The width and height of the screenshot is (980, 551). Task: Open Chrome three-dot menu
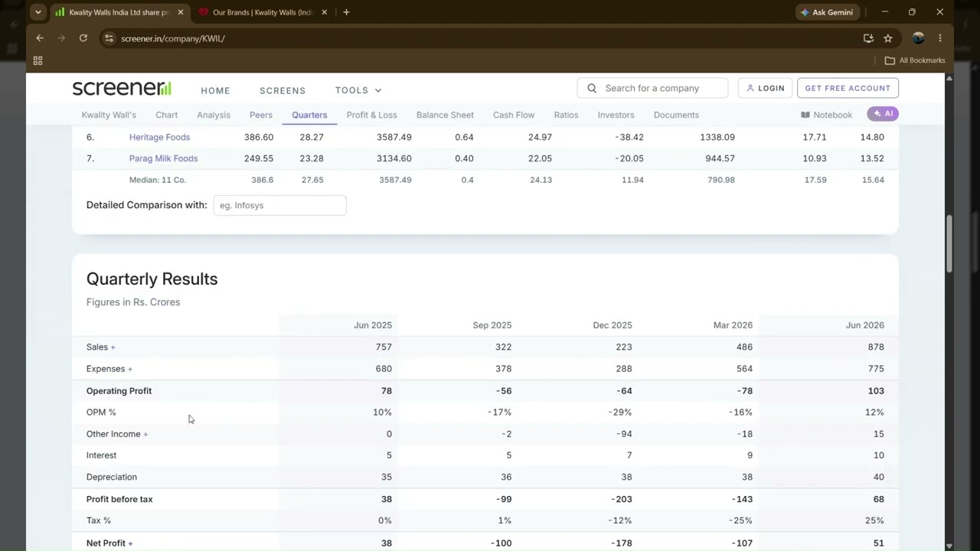[x=940, y=38]
